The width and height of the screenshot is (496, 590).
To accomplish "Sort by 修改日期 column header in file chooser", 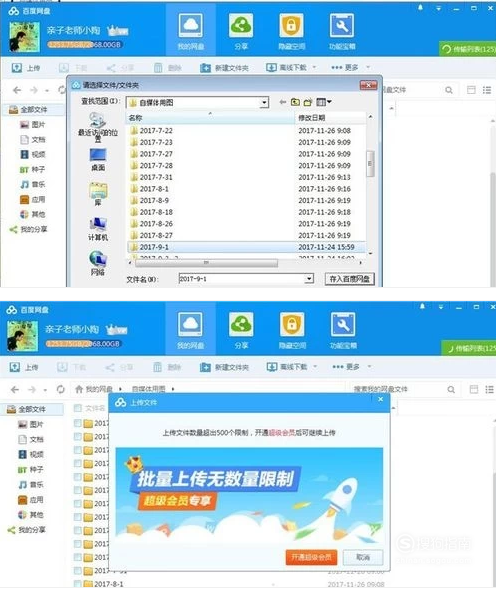I will pyautogui.click(x=330, y=118).
